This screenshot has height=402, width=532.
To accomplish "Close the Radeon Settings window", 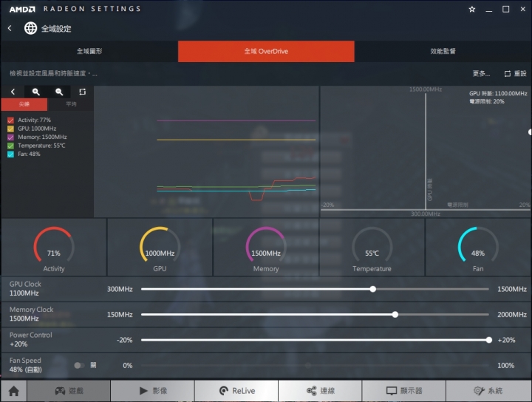I will pyautogui.click(x=523, y=9).
